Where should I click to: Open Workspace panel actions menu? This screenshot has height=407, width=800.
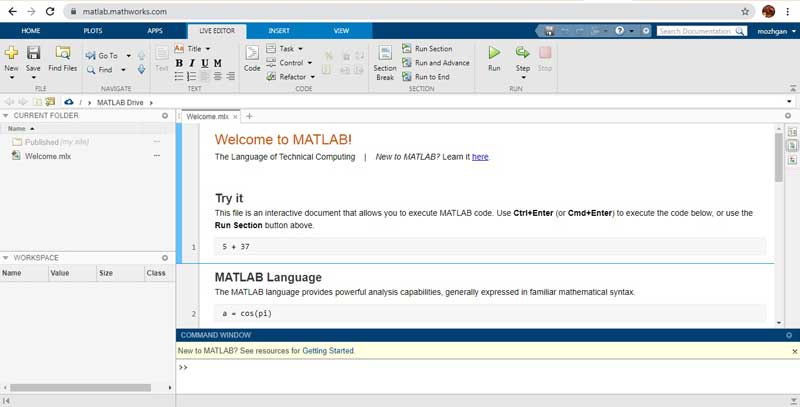click(x=165, y=258)
